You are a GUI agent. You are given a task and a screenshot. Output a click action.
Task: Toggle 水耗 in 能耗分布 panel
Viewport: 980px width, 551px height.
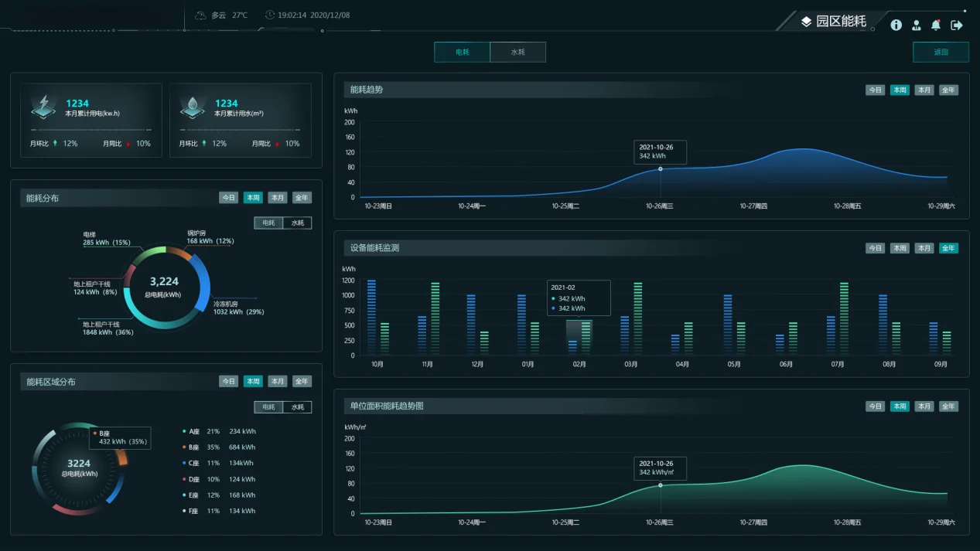[x=297, y=223]
